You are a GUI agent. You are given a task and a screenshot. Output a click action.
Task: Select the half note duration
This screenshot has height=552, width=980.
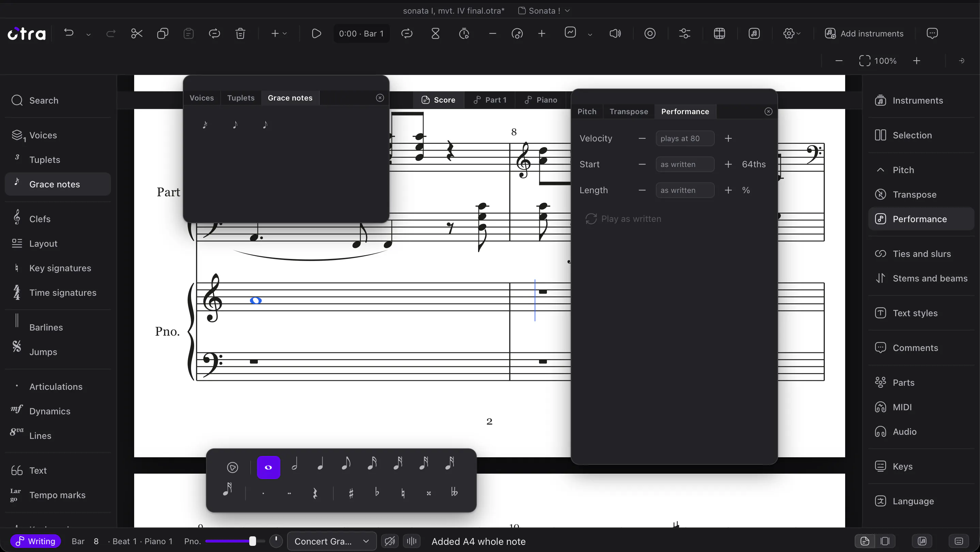point(295,464)
